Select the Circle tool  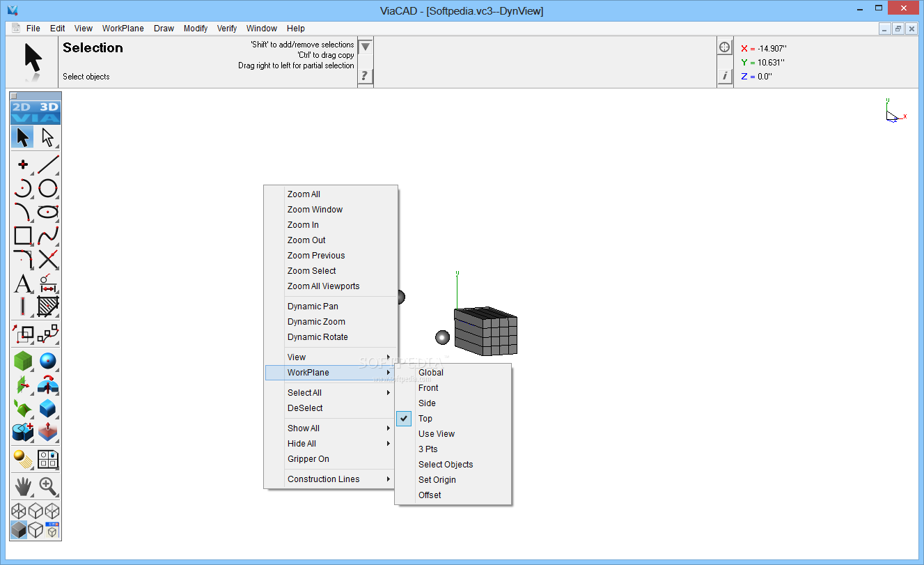coord(47,189)
